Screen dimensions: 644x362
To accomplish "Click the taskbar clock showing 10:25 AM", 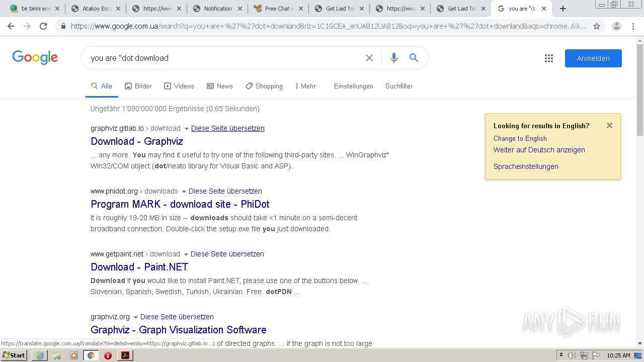I will (618, 355).
